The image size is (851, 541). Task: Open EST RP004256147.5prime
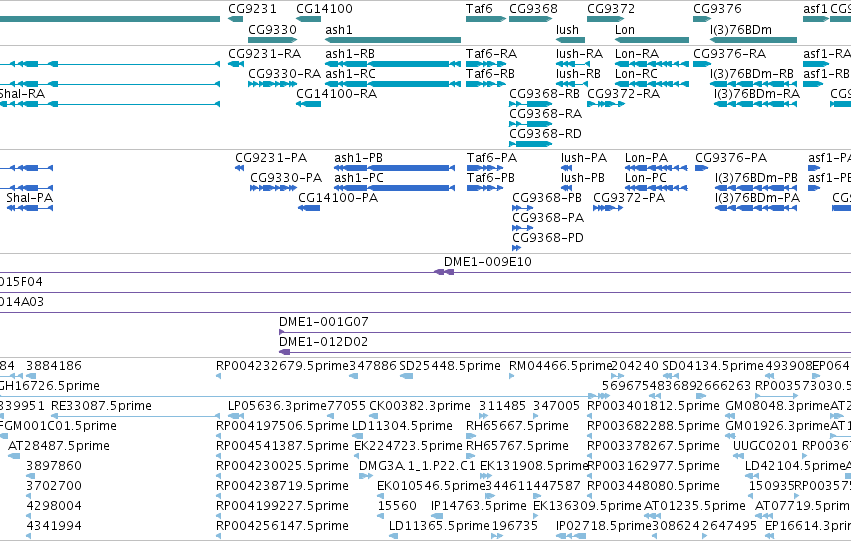click(x=282, y=526)
